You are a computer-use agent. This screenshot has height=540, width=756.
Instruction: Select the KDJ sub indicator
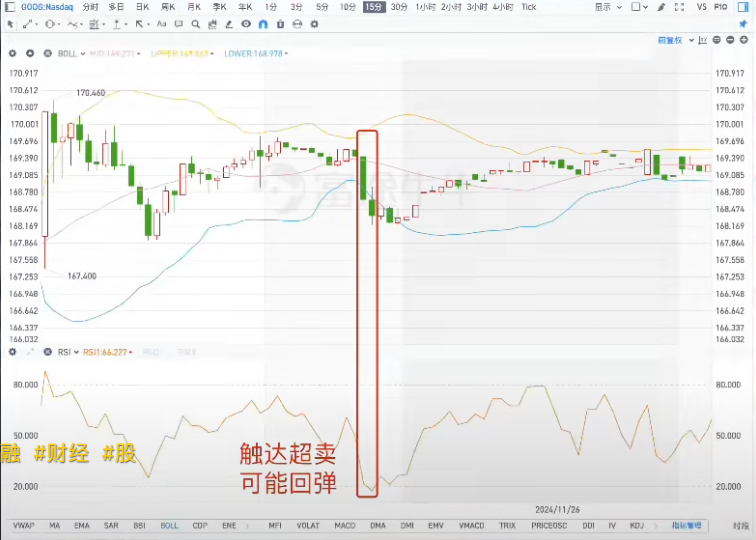click(x=636, y=526)
